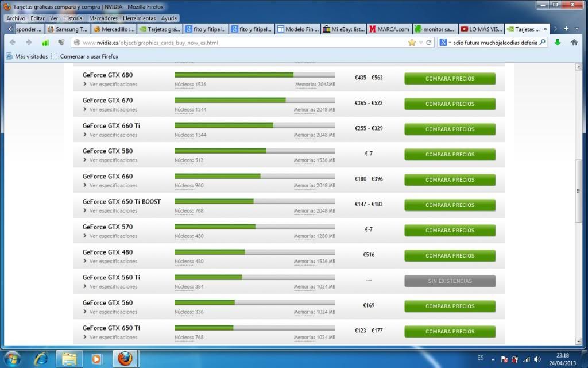Click the green signal bars toolbar icon
Image resolution: width=588 pixels, height=368 pixels.
[45, 43]
